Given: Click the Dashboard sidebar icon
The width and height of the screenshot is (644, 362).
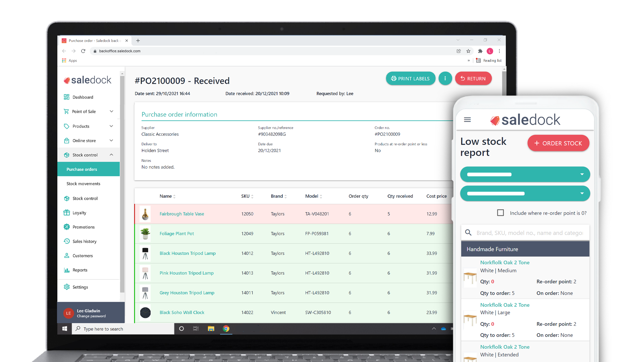Looking at the screenshot, I should 66,97.
